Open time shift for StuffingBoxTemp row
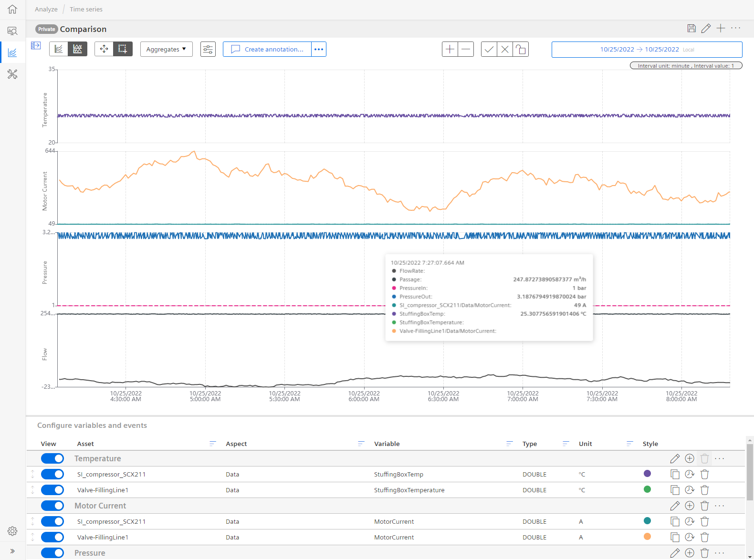 (x=690, y=474)
